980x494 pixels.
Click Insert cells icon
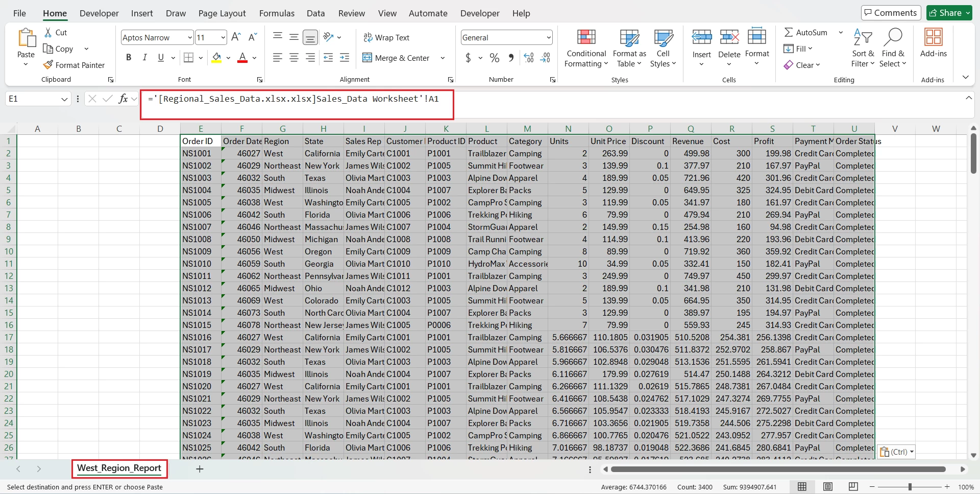(x=702, y=37)
